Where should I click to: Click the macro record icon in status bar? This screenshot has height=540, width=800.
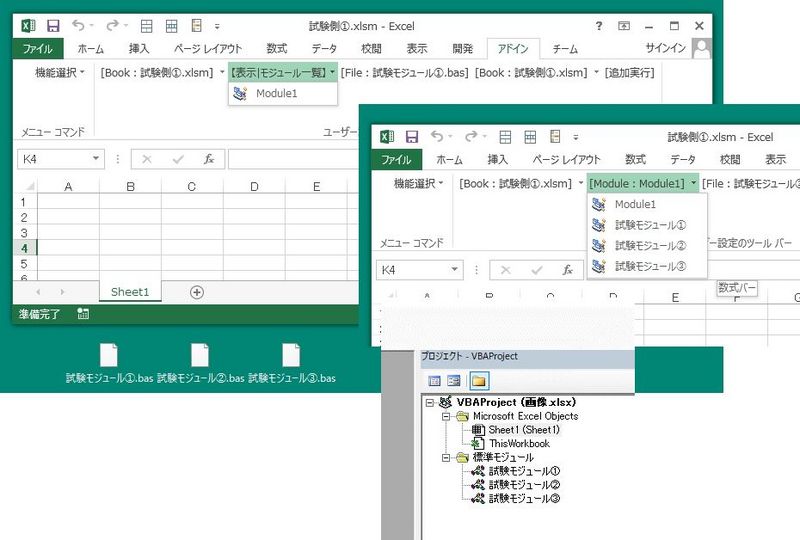[x=83, y=314]
